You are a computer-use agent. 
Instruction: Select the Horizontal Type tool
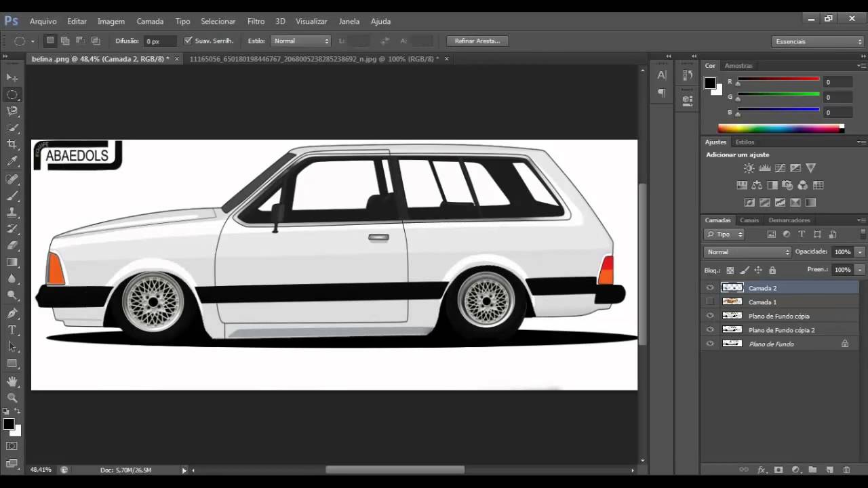(12, 330)
